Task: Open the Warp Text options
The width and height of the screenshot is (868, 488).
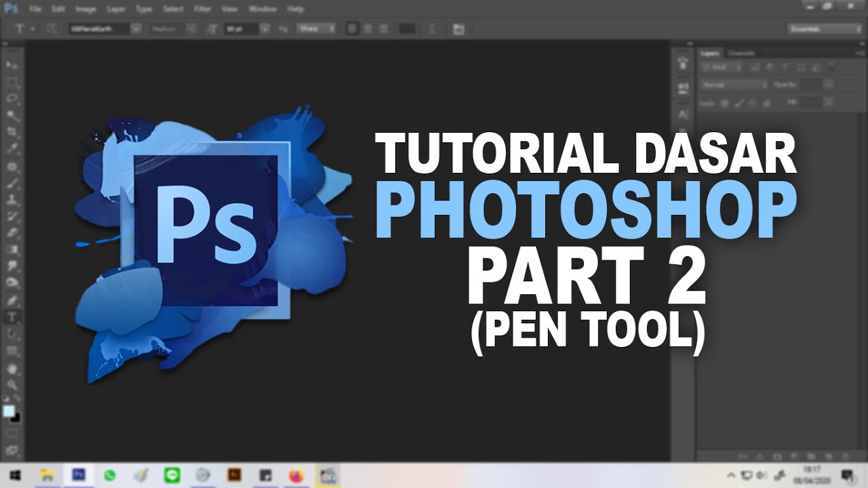Action: [434, 29]
